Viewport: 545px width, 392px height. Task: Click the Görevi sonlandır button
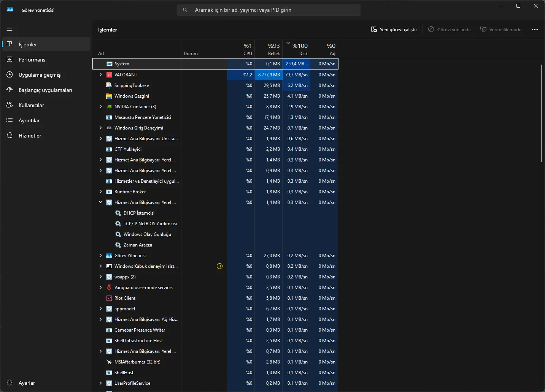pyautogui.click(x=450, y=30)
